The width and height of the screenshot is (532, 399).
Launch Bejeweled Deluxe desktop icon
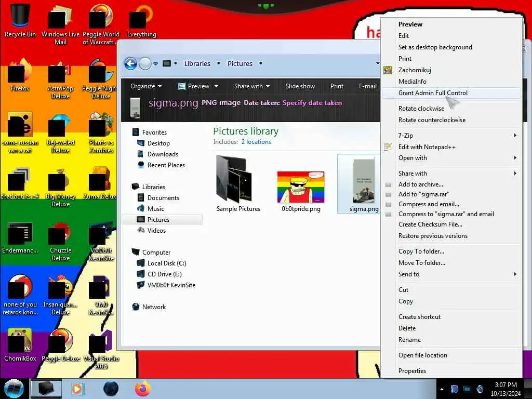(x=60, y=134)
